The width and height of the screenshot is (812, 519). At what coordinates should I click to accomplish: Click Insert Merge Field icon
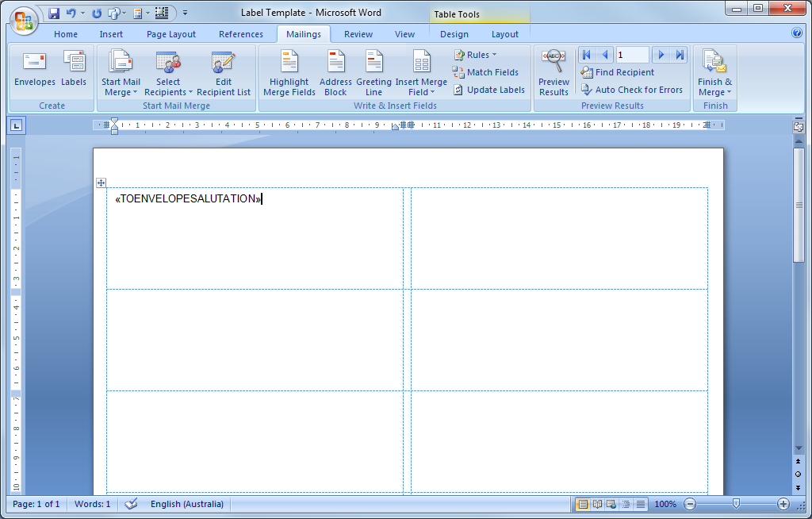point(422,62)
